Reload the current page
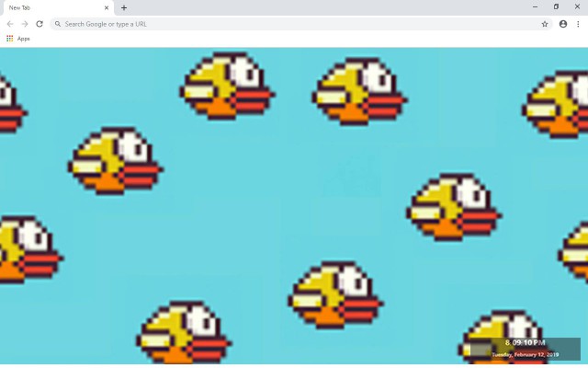This screenshot has height=368, width=588. [x=40, y=24]
